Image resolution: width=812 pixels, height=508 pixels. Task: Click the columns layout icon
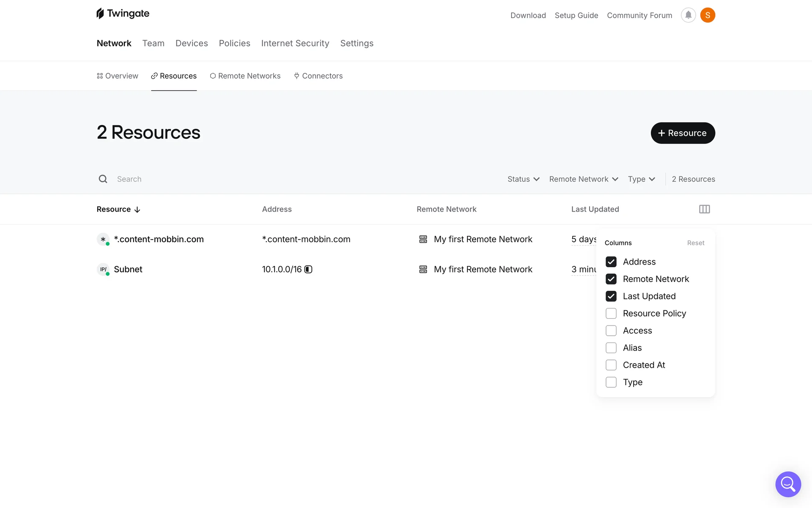click(x=704, y=209)
